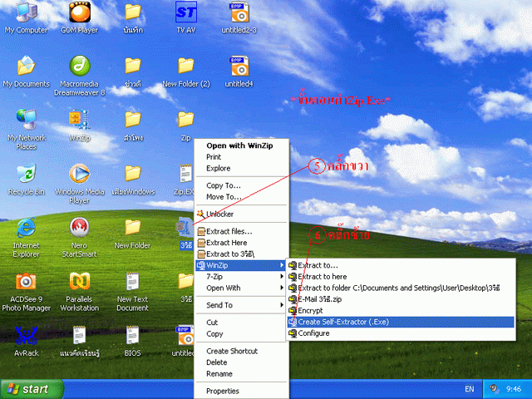
Task: Choose E-Mail 3วิธี.zip in WinZip submenu
Action: point(401,299)
